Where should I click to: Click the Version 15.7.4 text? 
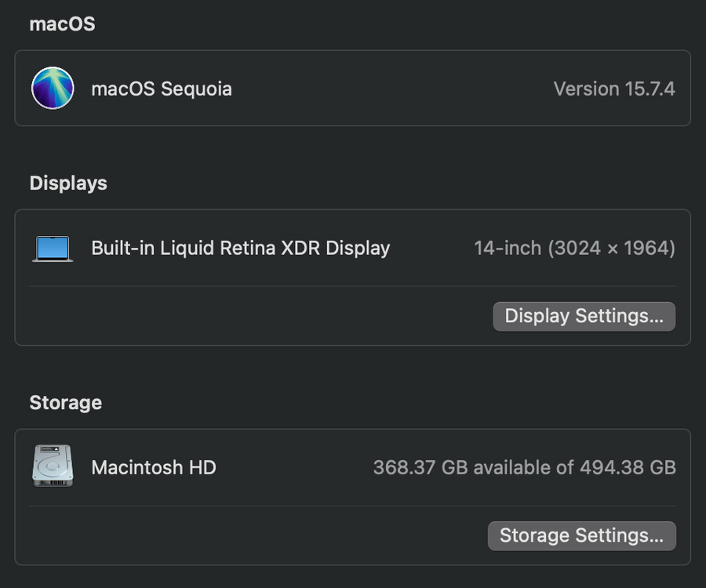coord(614,89)
